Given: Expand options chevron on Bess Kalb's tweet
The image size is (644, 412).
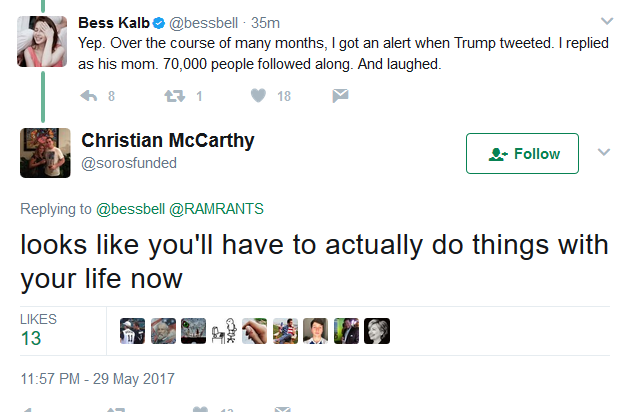Looking at the screenshot, I should point(607,21).
